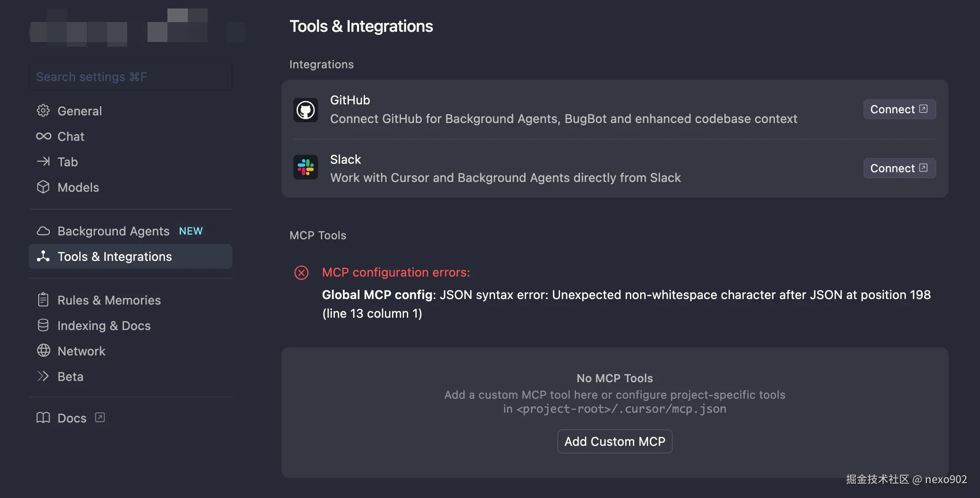Click the Models cube icon

click(x=43, y=187)
